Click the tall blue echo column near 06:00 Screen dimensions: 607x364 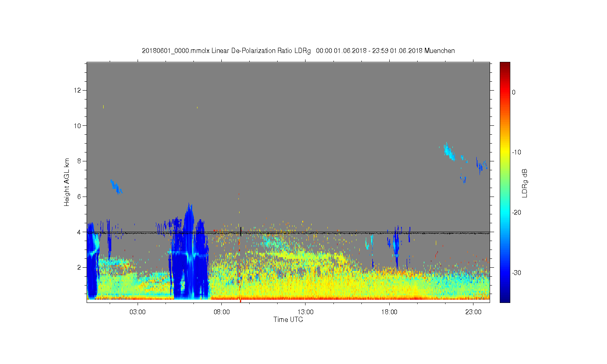[x=189, y=251]
